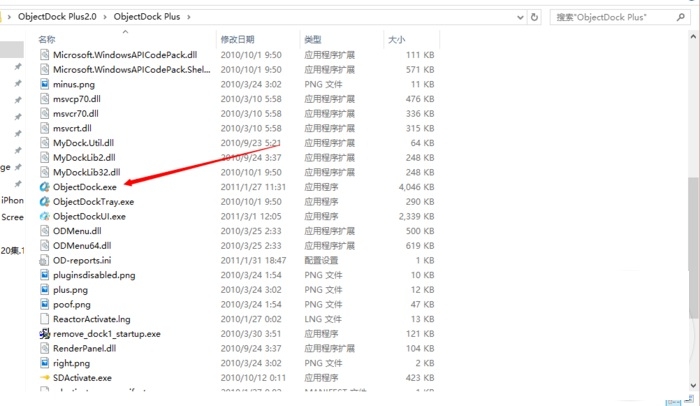700x406 pixels.
Task: Click the search magnifier icon
Action: coord(680,17)
